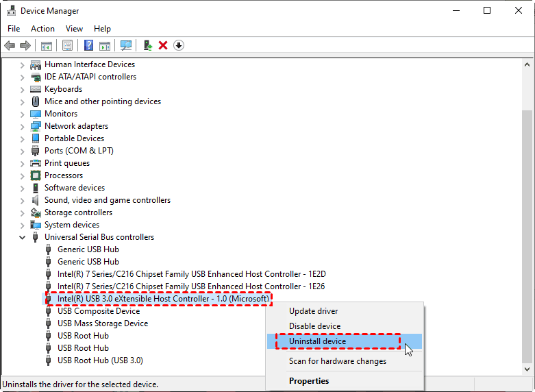Image resolution: width=535 pixels, height=392 pixels.
Task: Click the USB Mass Storage Device plug icon
Action: pyautogui.click(x=48, y=323)
